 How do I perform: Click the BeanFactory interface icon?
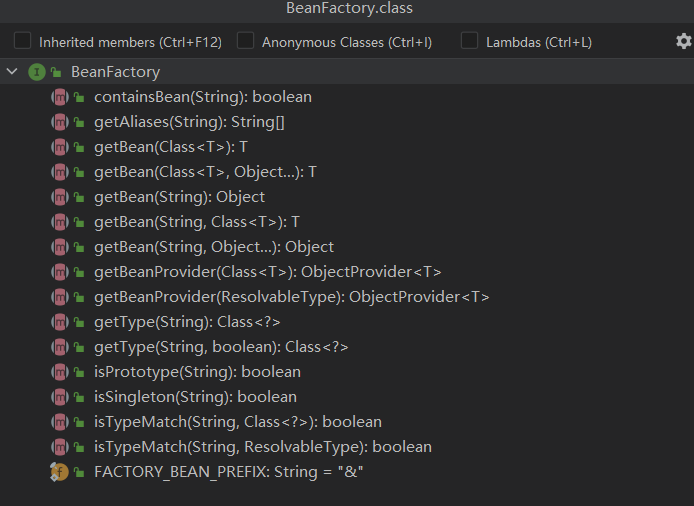(37, 72)
